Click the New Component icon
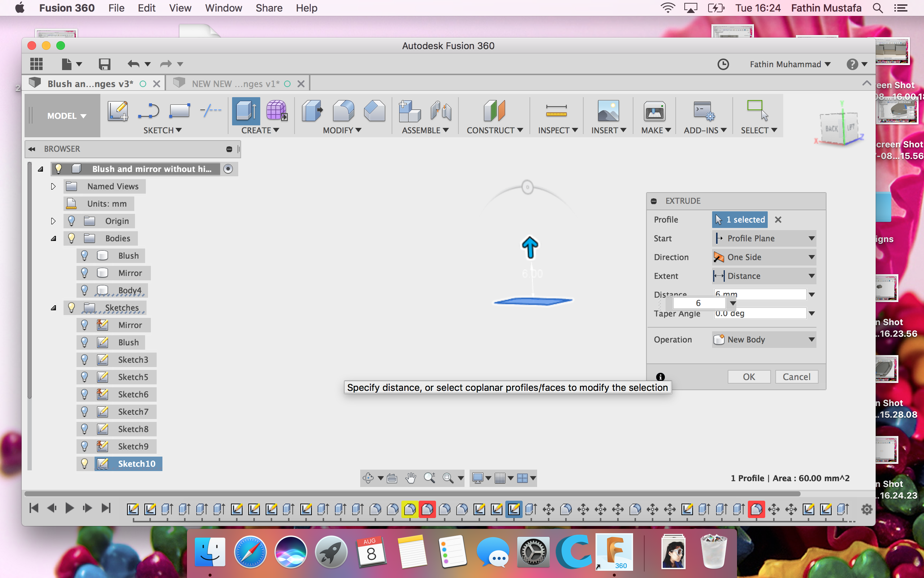 pos(409,111)
